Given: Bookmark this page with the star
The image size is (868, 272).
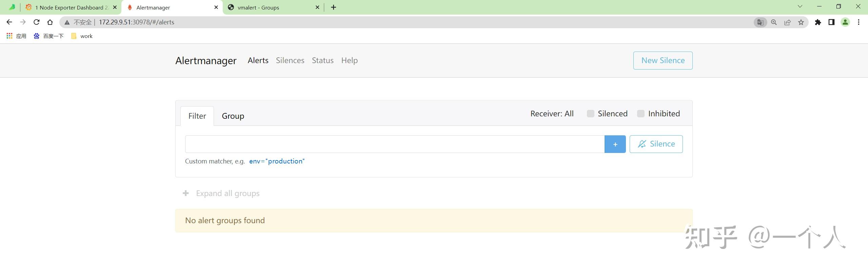Looking at the screenshot, I should [x=801, y=22].
